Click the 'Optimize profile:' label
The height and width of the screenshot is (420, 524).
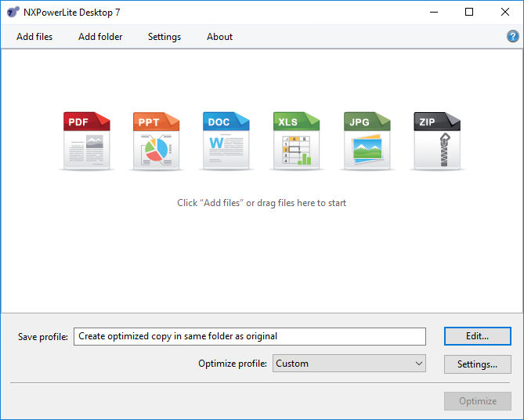[233, 364]
